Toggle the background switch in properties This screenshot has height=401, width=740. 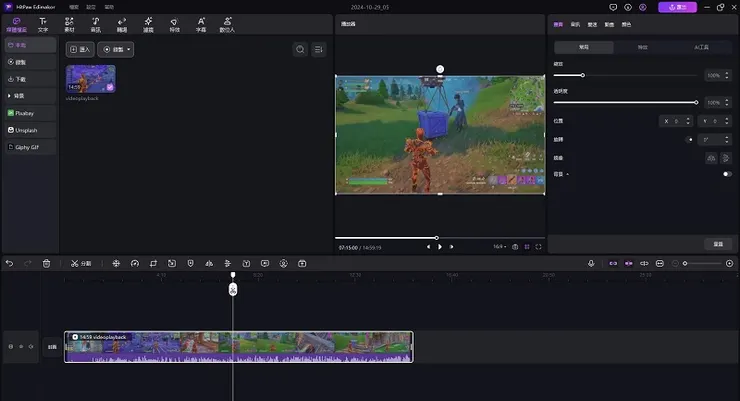point(727,174)
